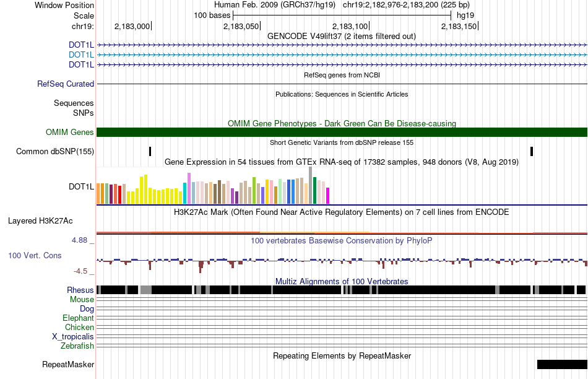Click the chr19: ruler label
588x379 pixels.
tap(83, 26)
